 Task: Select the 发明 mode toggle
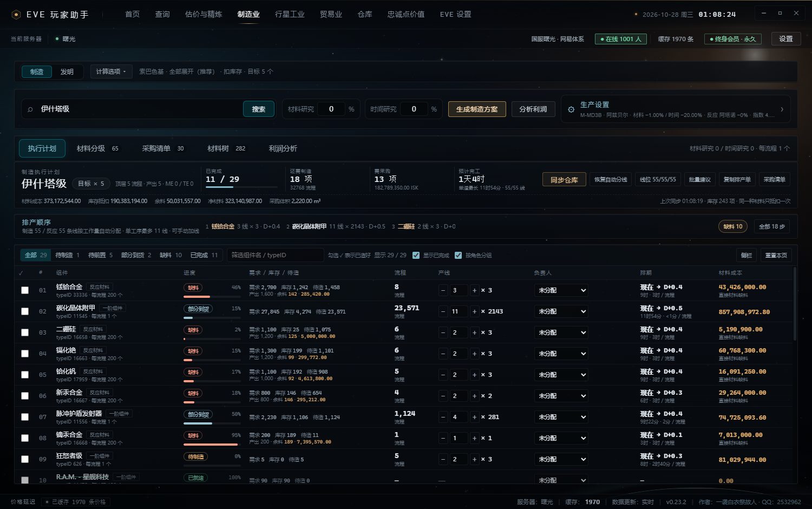[67, 71]
